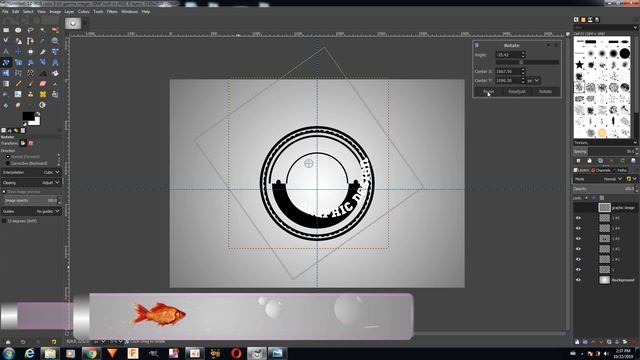Screen dimensions: 640x360
Task: Select the Free Select lasso tool
Action: (31, 30)
